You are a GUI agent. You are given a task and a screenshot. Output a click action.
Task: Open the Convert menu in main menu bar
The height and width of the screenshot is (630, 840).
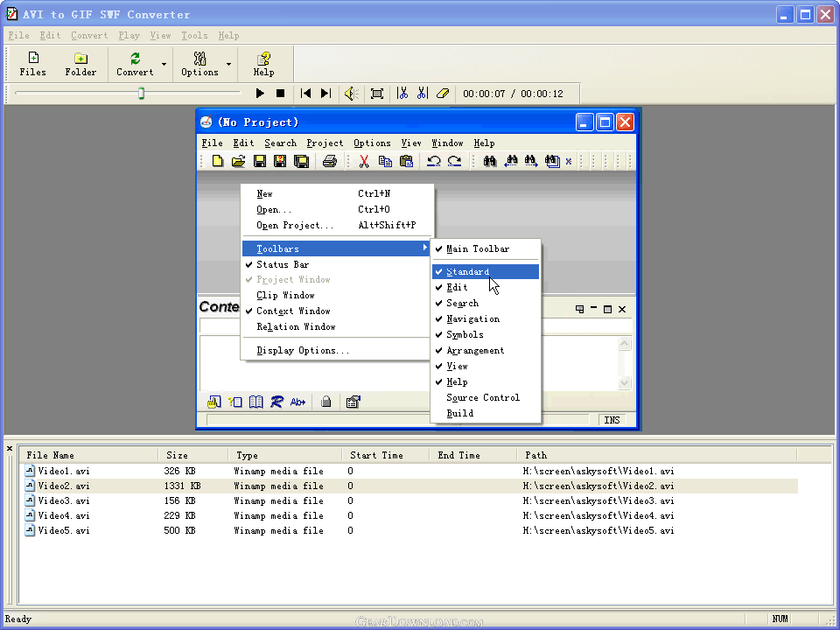click(x=89, y=35)
